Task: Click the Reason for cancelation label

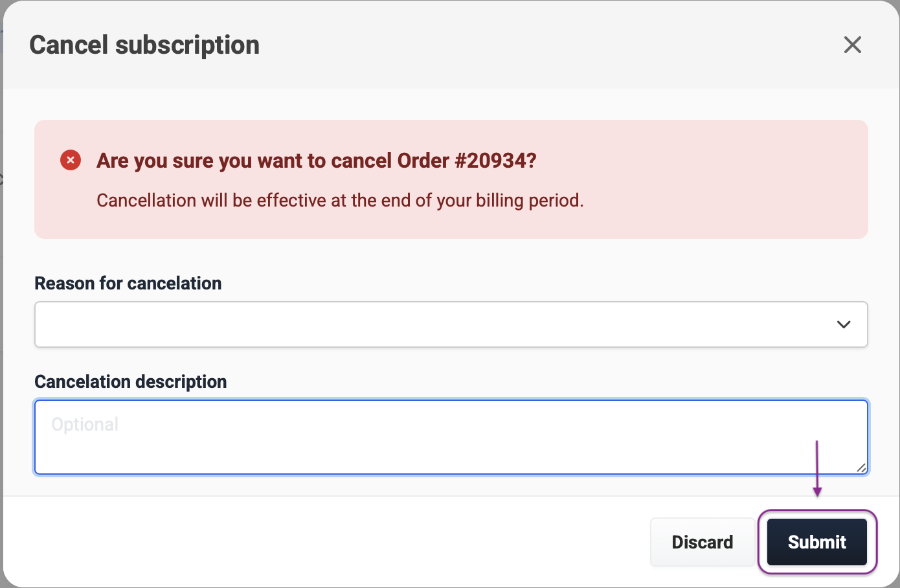Action: 128,284
